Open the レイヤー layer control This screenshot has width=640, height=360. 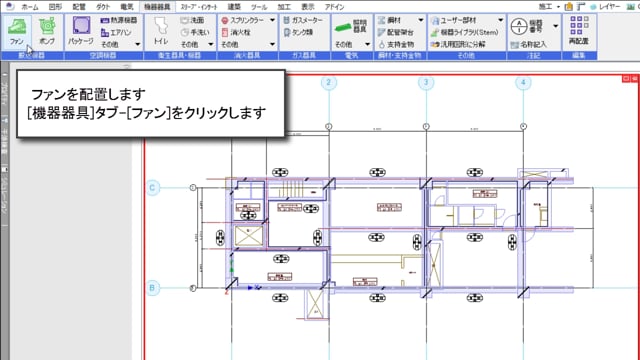606,7
